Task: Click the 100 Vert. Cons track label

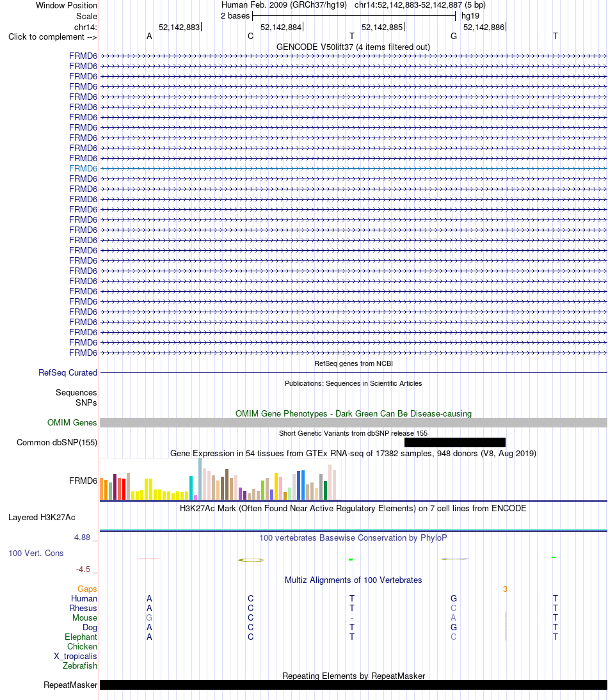Action: [x=36, y=553]
